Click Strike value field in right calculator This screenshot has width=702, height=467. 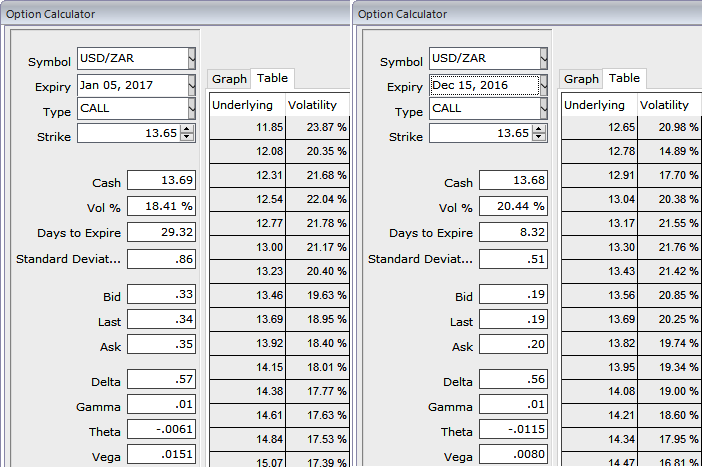481,133
